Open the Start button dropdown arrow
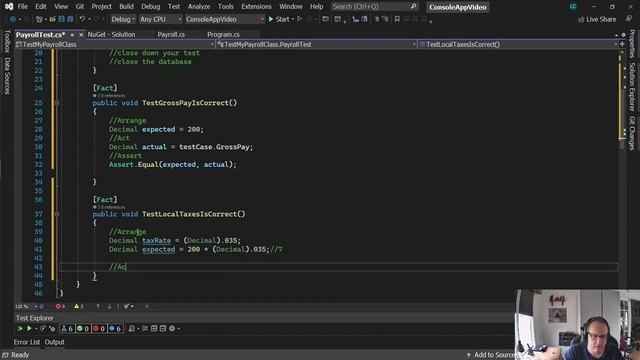 [293, 19]
